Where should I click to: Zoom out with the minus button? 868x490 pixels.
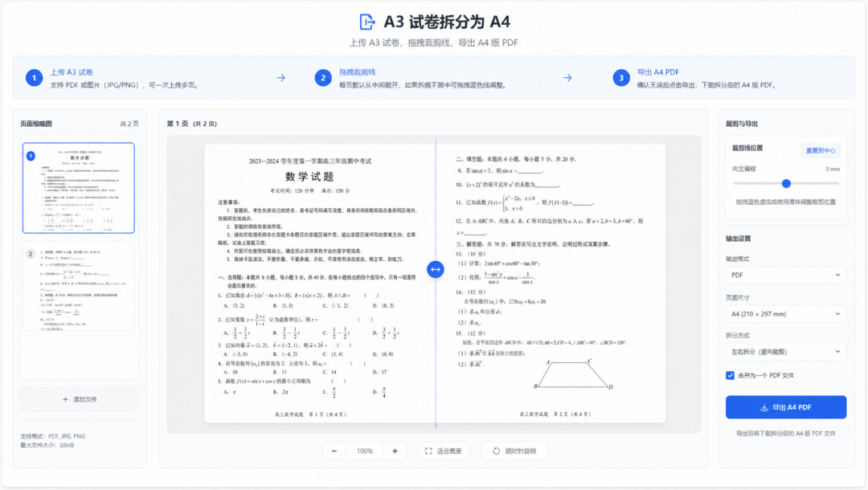[334, 451]
